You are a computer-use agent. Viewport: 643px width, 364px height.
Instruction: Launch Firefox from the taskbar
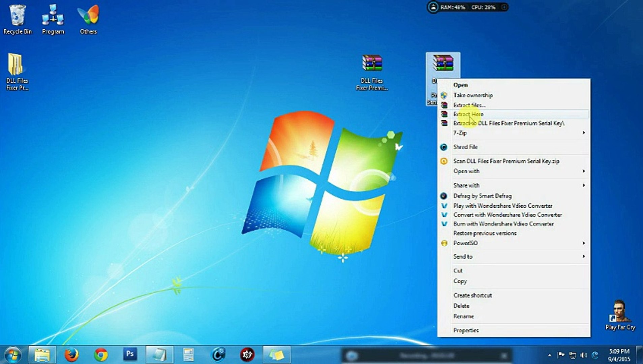(71, 355)
